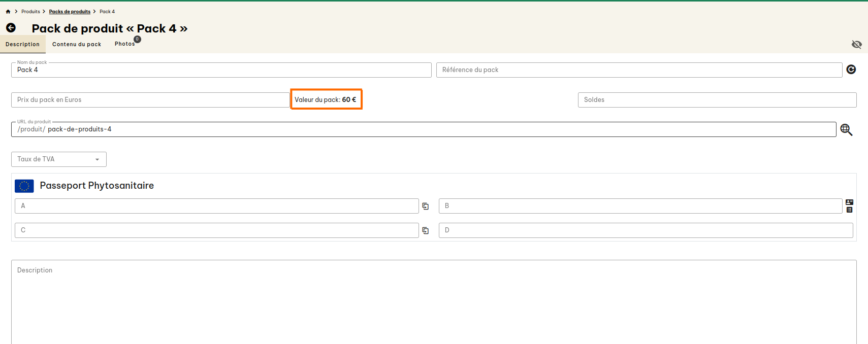The image size is (868, 344).
Task: Click passport field D
Action: point(646,230)
